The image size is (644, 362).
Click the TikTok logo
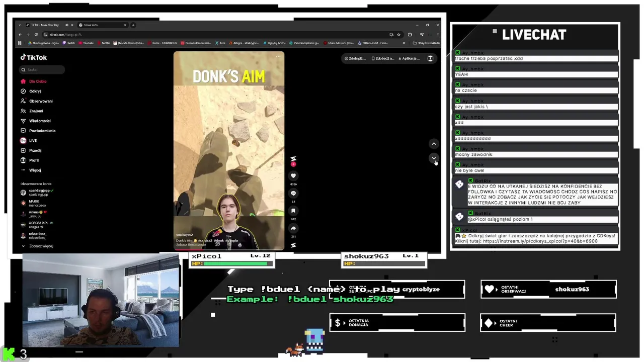pyautogui.click(x=34, y=57)
